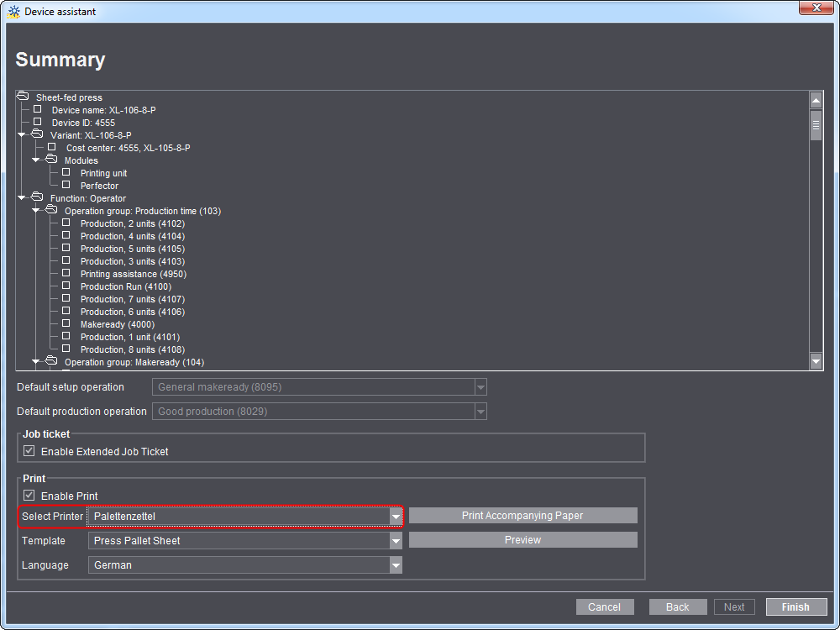Viewport: 840px width, 630px height.
Task: Select Production, 4 units (4104) entry
Action: [132, 236]
